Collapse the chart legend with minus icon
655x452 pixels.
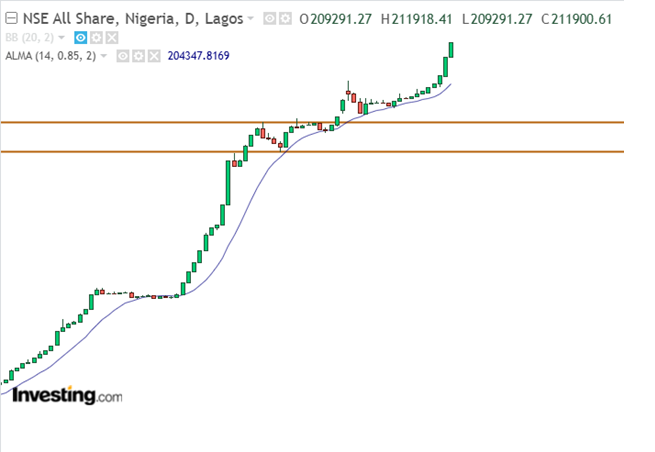tap(9, 19)
